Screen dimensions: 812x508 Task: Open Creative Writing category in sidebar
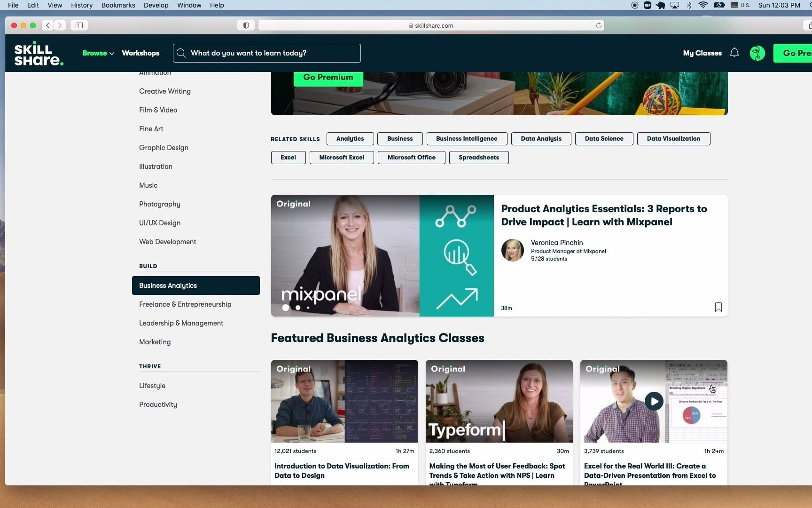point(165,91)
